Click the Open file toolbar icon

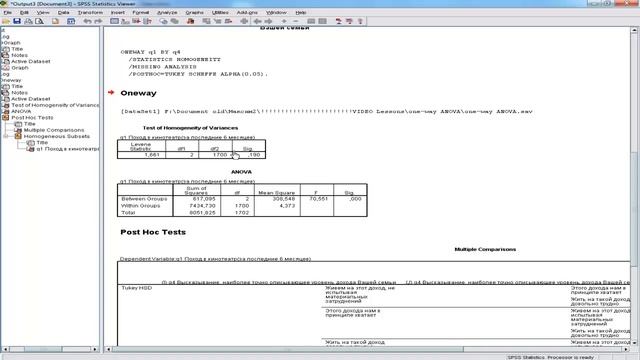6,21
